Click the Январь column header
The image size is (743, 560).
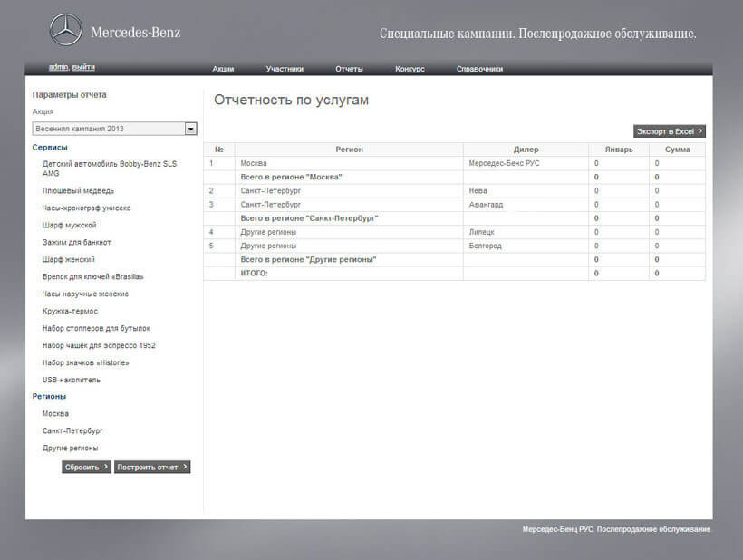pos(619,150)
